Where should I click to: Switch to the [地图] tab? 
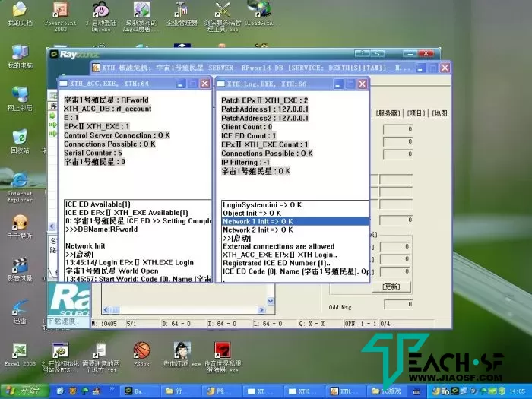[440, 113]
